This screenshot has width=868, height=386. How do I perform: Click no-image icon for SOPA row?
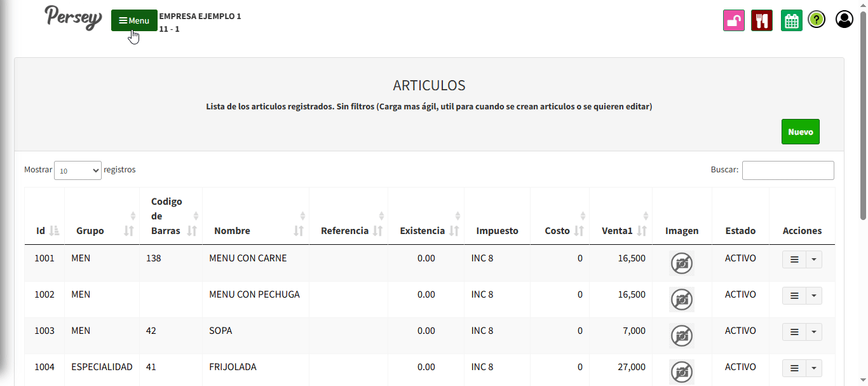682,335
